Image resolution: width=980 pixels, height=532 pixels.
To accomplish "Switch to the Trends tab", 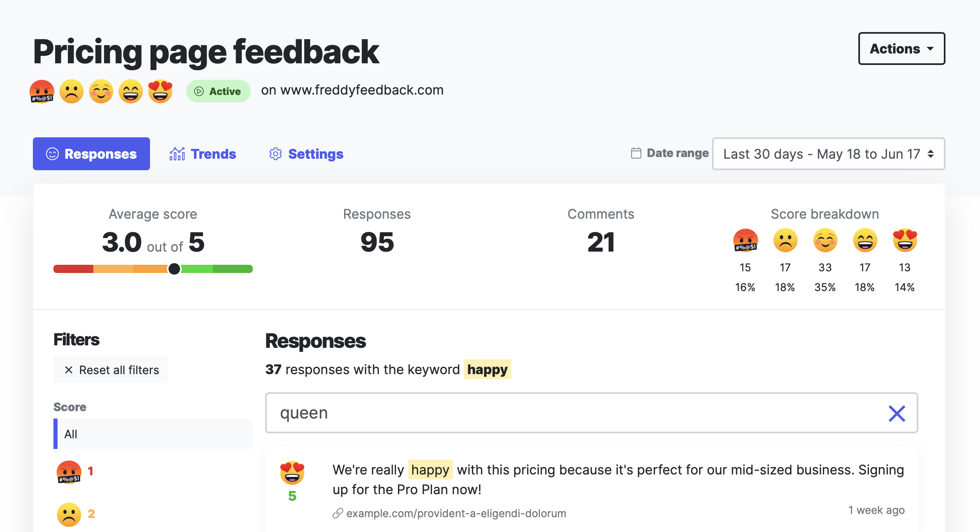I will click(203, 154).
